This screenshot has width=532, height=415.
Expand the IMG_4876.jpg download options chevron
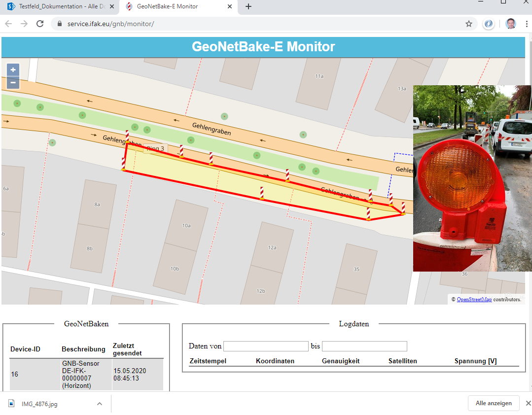100,404
